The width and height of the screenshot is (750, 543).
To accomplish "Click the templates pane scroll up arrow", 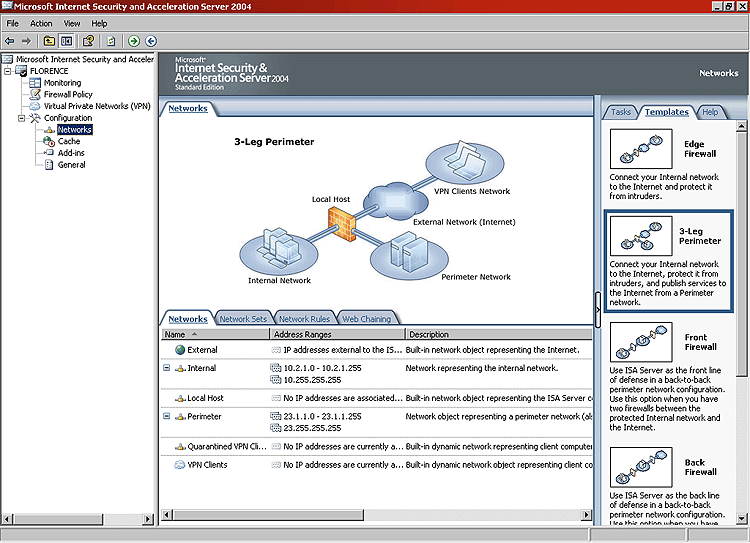I will click(x=741, y=126).
